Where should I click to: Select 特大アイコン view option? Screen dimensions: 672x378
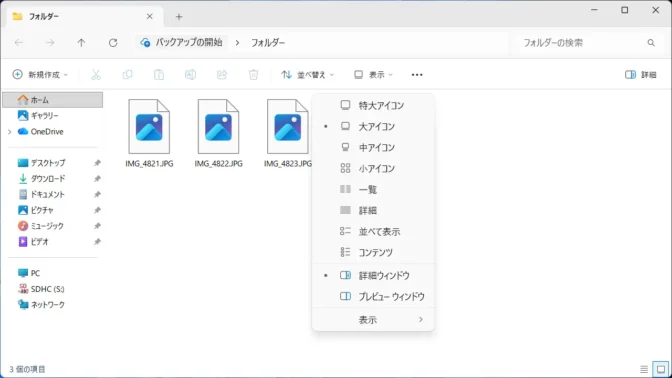[373, 105]
